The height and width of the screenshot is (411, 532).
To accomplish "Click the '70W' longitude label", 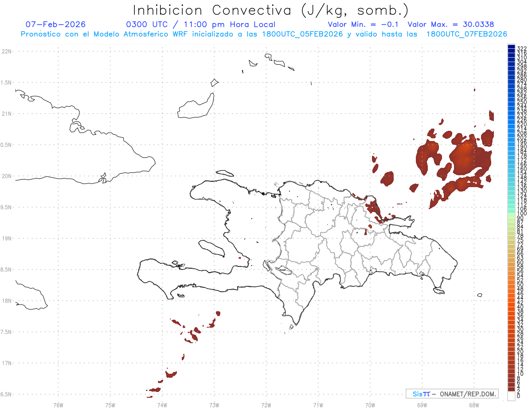I will [x=370, y=404].
